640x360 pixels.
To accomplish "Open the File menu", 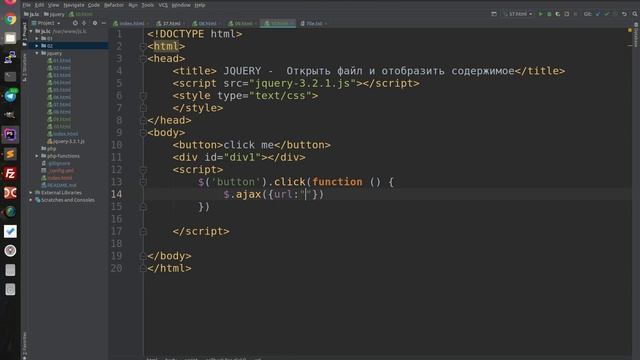I will click(x=27, y=5).
